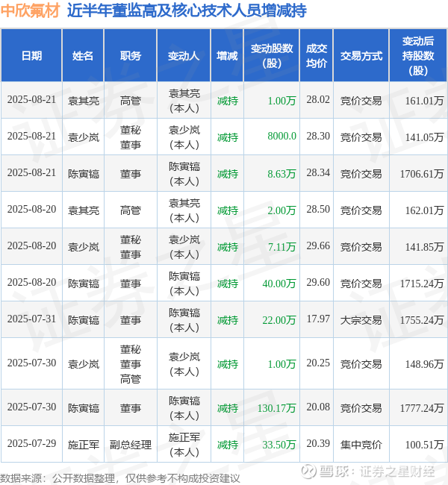
Task: Click the share change value 7.11万
Action: pyautogui.click(x=281, y=247)
